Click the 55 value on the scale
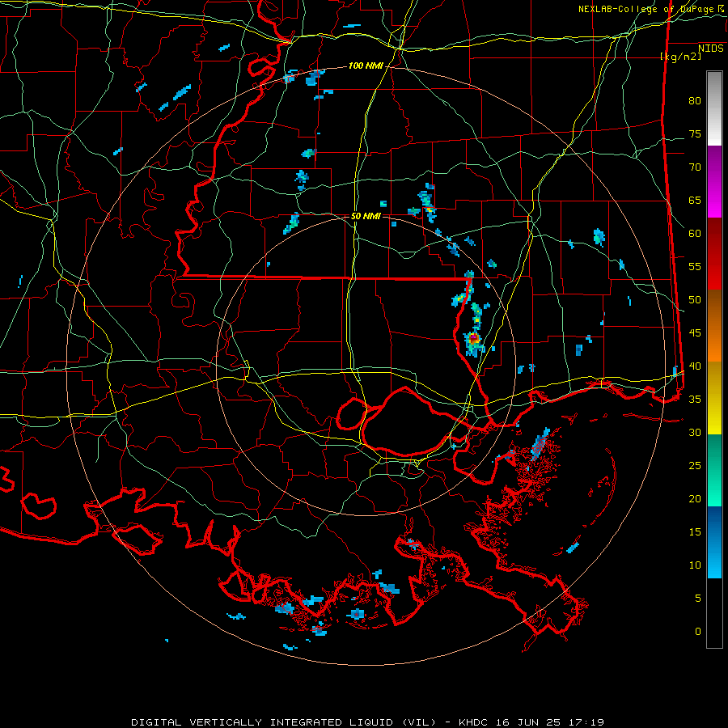This screenshot has width=728, height=728. [695, 266]
